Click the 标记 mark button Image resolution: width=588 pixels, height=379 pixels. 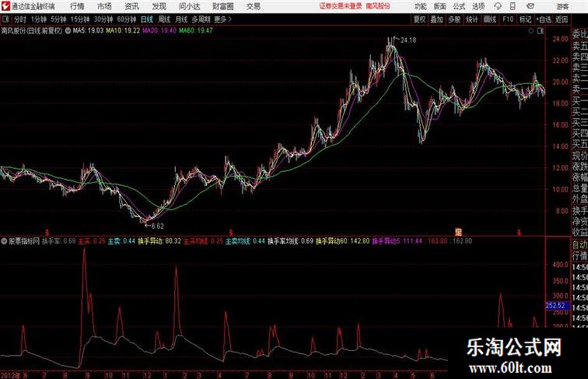pyautogui.click(x=525, y=19)
